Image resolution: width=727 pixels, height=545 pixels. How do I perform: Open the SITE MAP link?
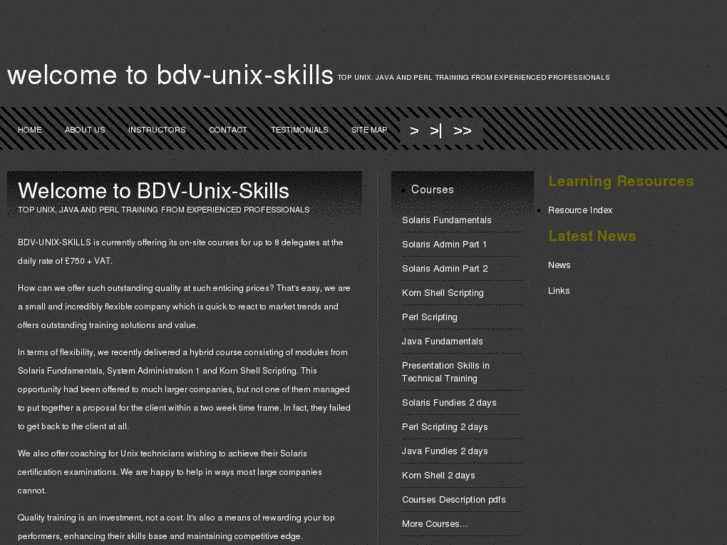coord(369,130)
